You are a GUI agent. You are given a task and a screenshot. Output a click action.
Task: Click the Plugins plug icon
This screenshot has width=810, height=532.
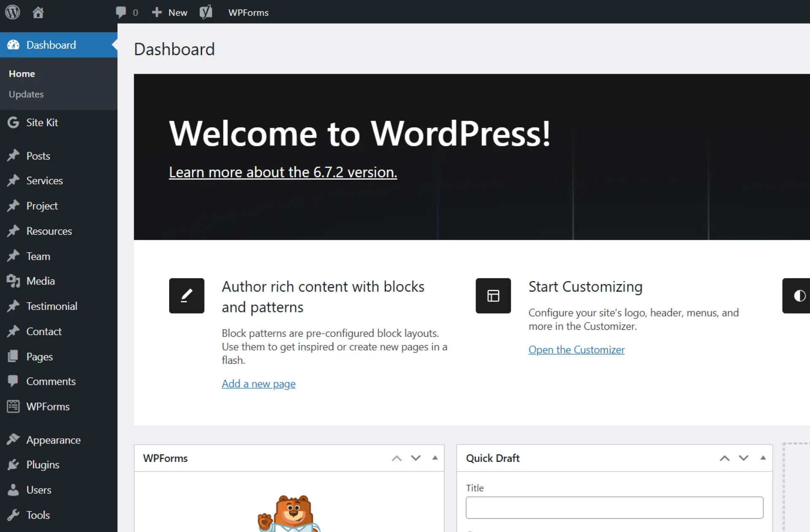(x=13, y=465)
